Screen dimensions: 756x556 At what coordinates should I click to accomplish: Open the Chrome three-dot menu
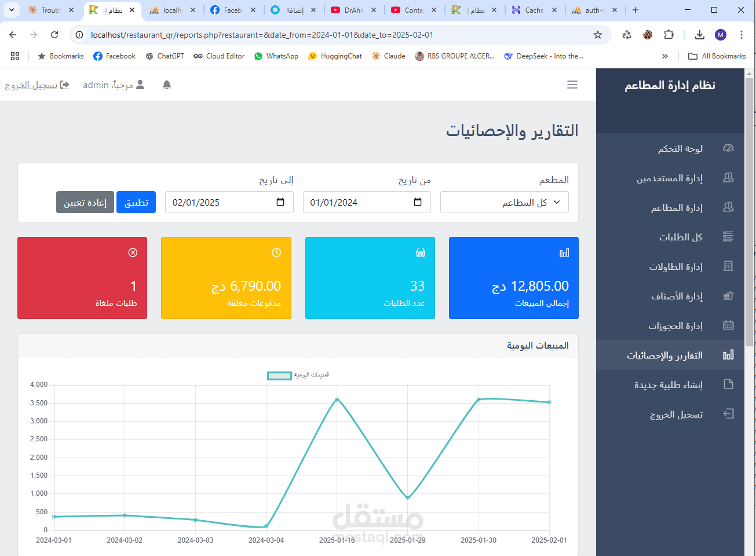pos(742,35)
